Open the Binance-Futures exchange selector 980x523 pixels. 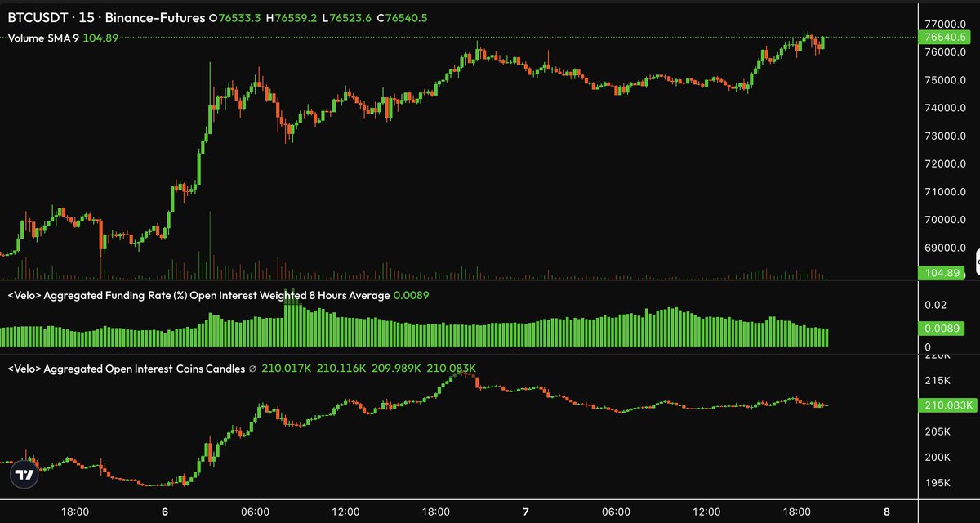pos(155,16)
